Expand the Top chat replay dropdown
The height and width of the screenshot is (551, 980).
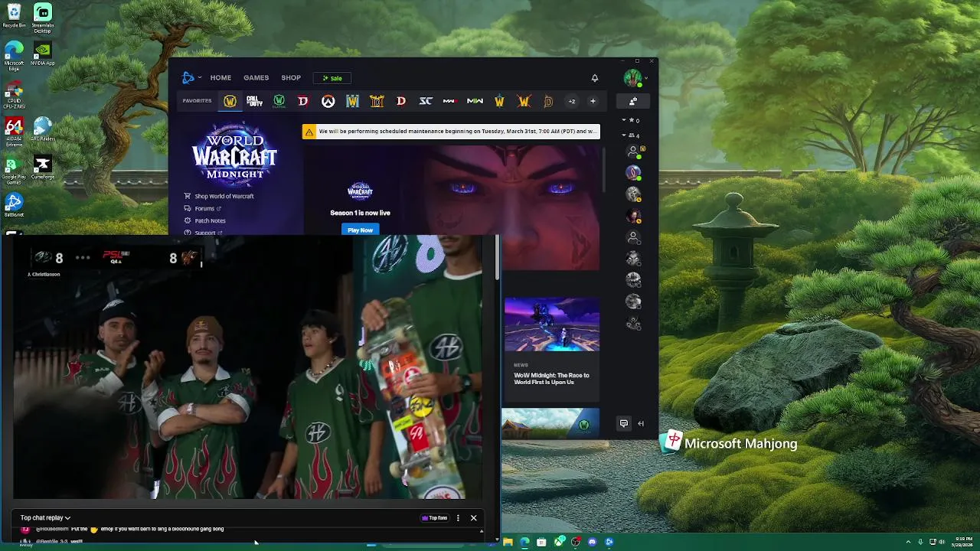point(45,518)
